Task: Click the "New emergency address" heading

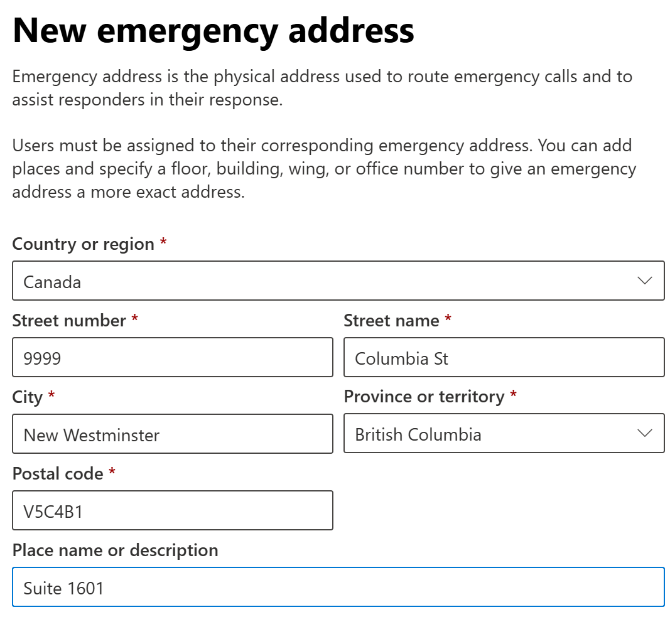Action: tap(213, 30)
